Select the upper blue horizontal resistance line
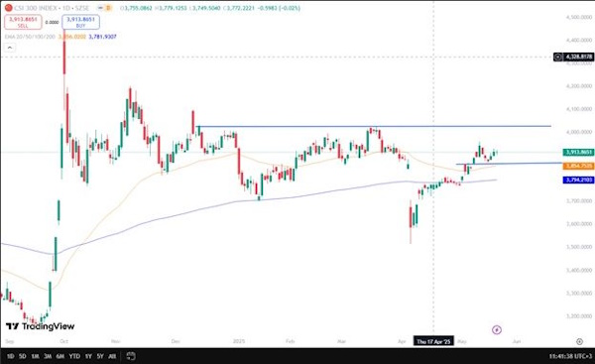Image resolution: width=595 pixels, height=364 pixels. [x=374, y=126]
